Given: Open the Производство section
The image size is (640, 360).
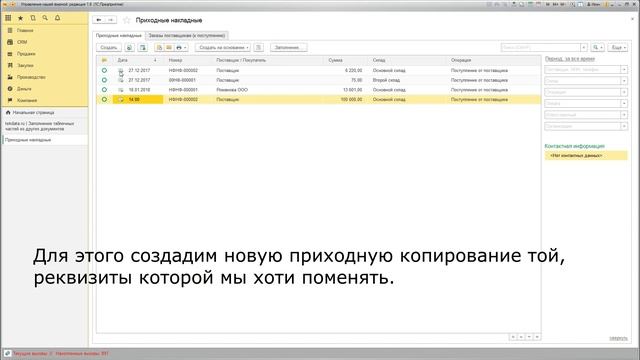Looking at the screenshot, I should click(31, 77).
